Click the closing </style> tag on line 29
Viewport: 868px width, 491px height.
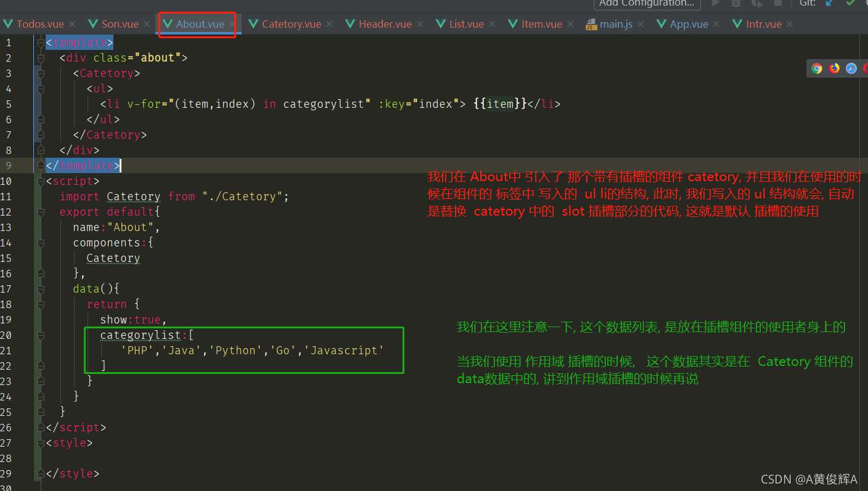tap(72, 474)
